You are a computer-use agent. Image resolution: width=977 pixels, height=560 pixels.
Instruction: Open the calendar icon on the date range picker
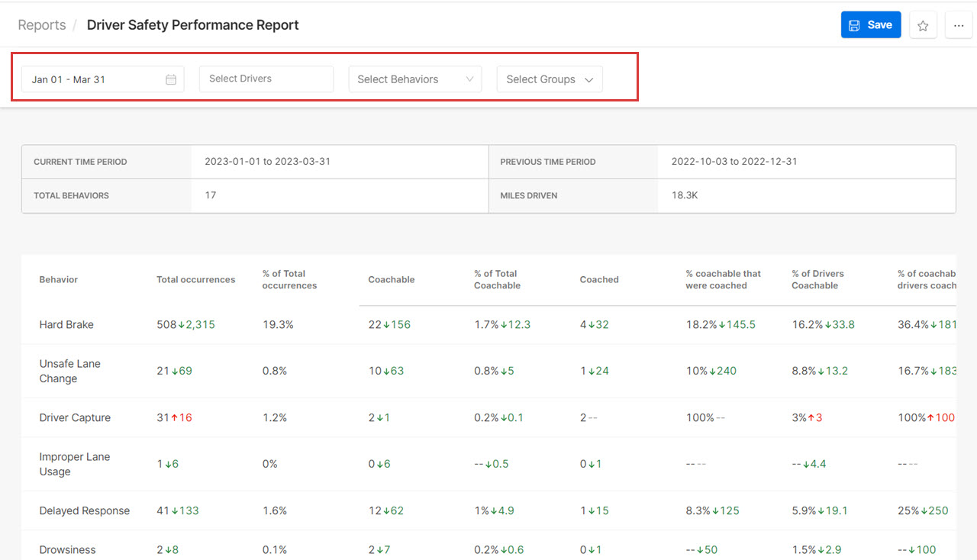[171, 79]
